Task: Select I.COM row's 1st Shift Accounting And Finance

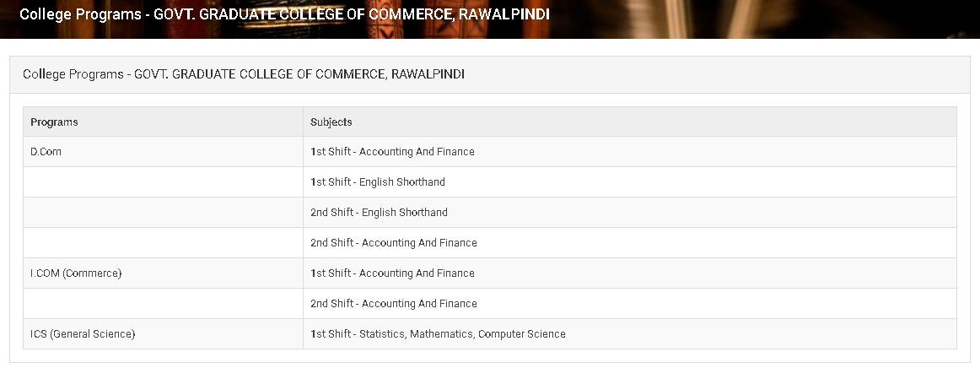Action: coord(392,273)
